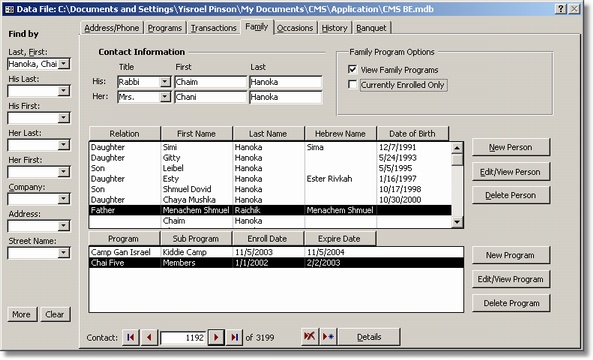Click Edit/View Person button
The width and height of the screenshot is (593, 360).
511,172
